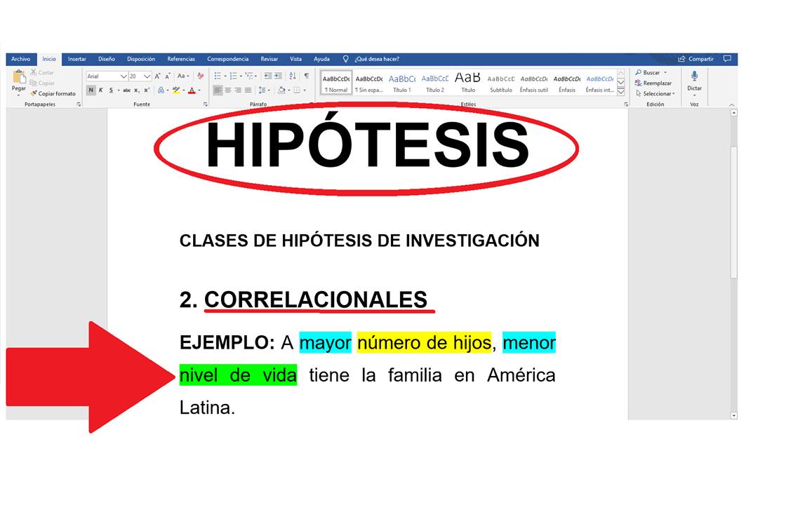Switch to the Referencias tab
The image size is (812, 505).
point(181,59)
